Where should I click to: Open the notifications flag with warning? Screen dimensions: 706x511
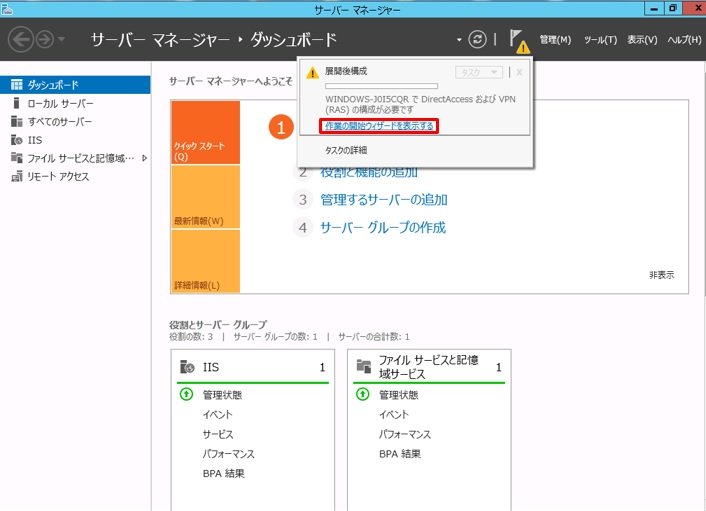point(519,40)
